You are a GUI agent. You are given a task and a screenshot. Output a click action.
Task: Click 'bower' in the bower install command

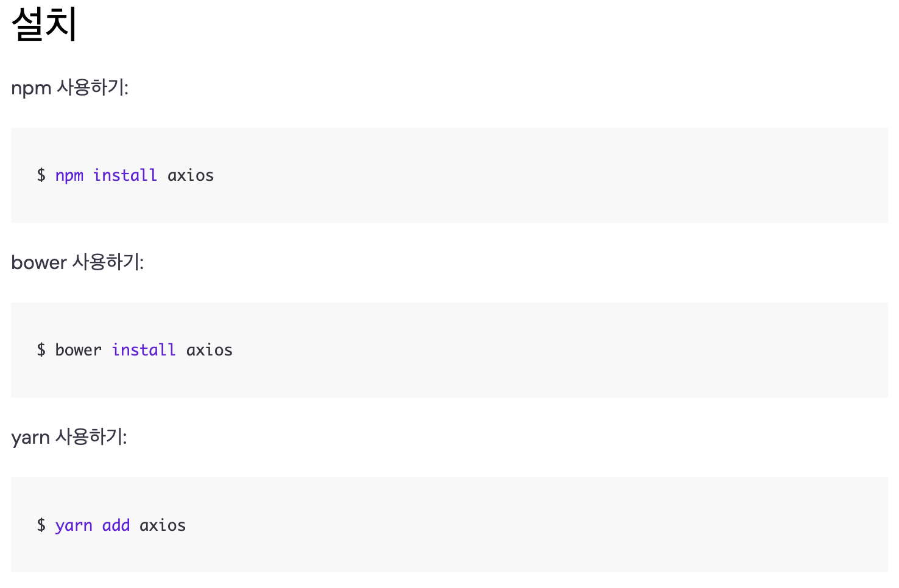[79, 350]
